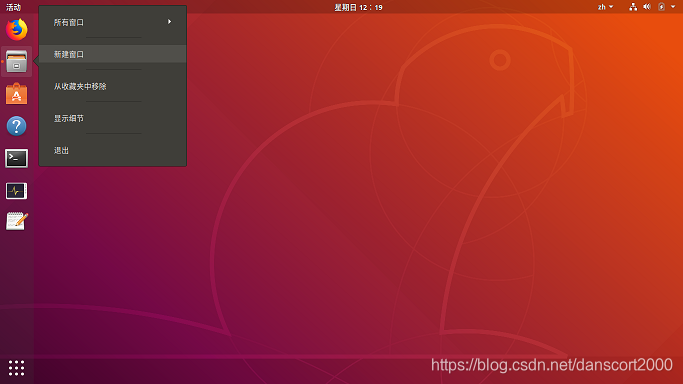Open the Help icon in dock
The width and height of the screenshot is (683, 384).
(x=17, y=126)
